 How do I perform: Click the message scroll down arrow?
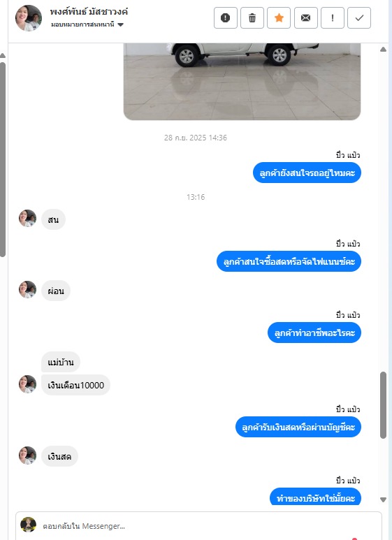click(383, 499)
